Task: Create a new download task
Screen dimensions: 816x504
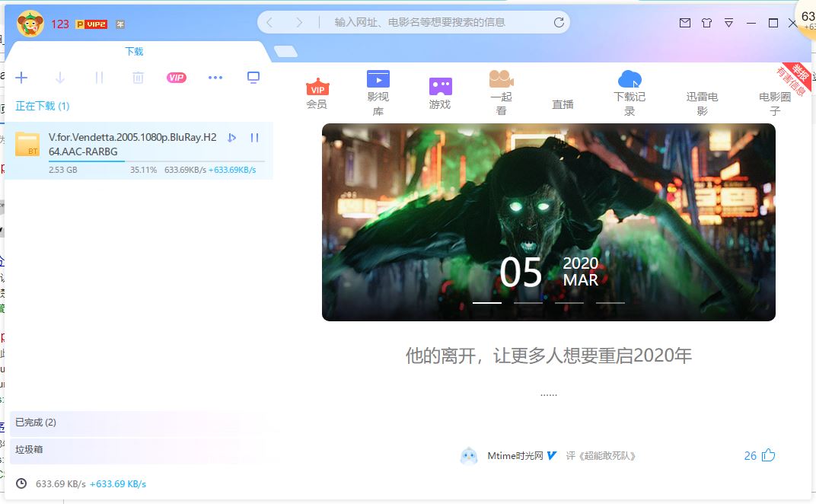Action: [x=22, y=77]
